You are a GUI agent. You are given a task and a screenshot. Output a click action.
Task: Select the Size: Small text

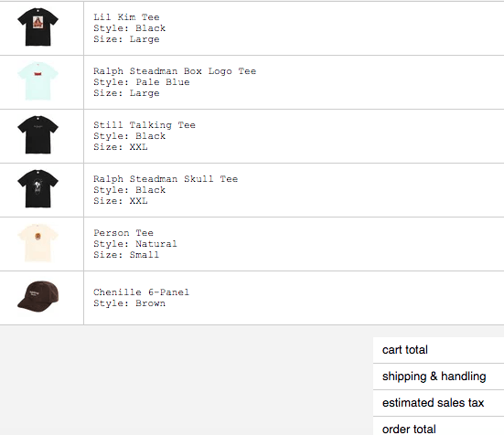click(x=126, y=255)
